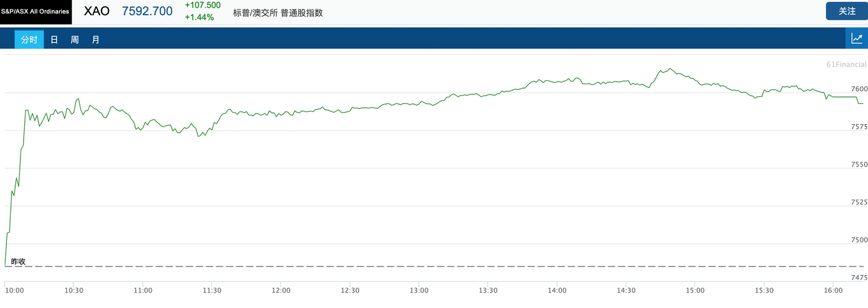Click the 10:00 time axis label

click(x=15, y=290)
